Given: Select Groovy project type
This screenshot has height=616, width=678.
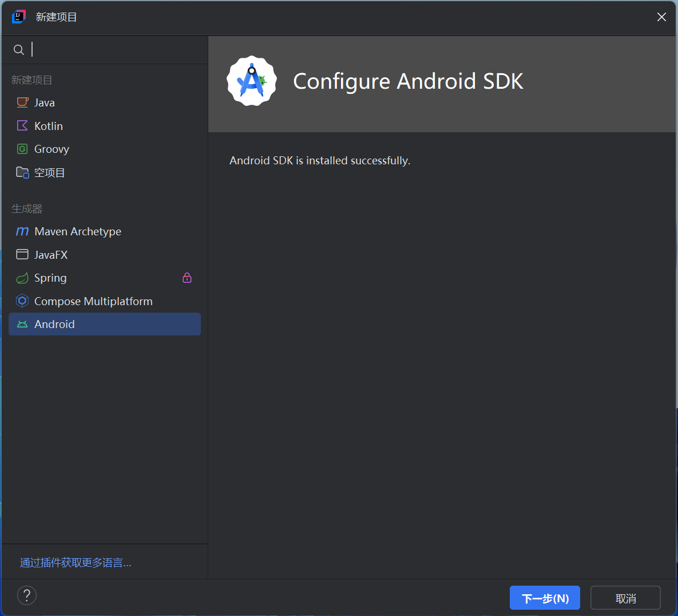Looking at the screenshot, I should click(105, 149).
